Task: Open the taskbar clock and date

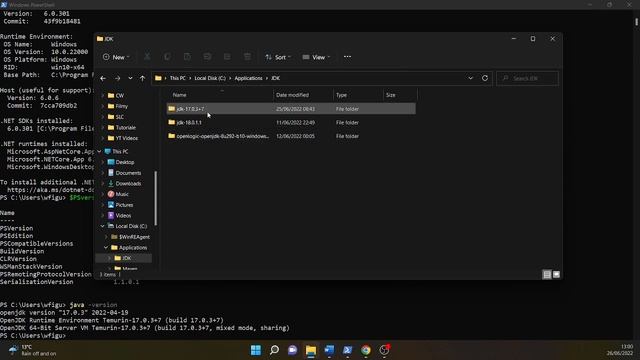Action: pyautogui.click(x=620, y=350)
